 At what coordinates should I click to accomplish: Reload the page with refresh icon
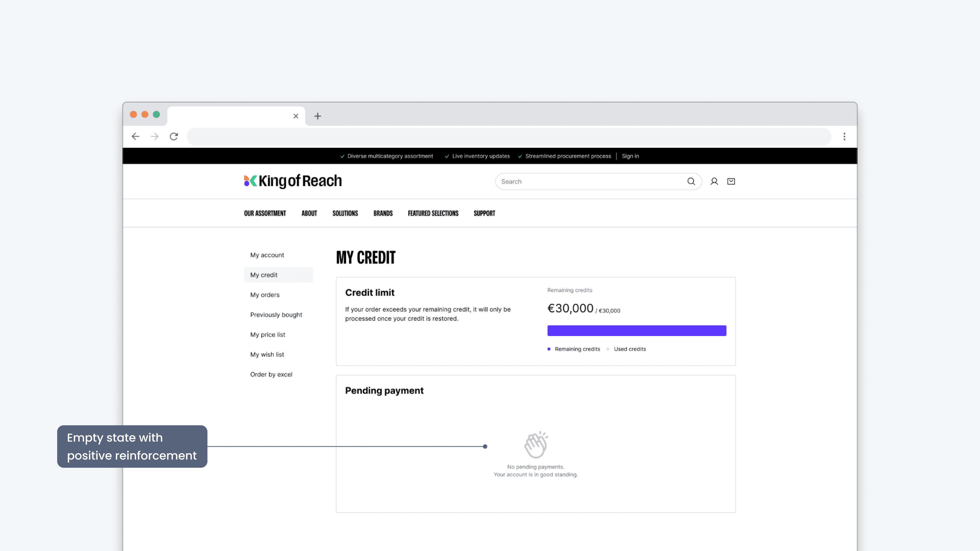pos(174,137)
